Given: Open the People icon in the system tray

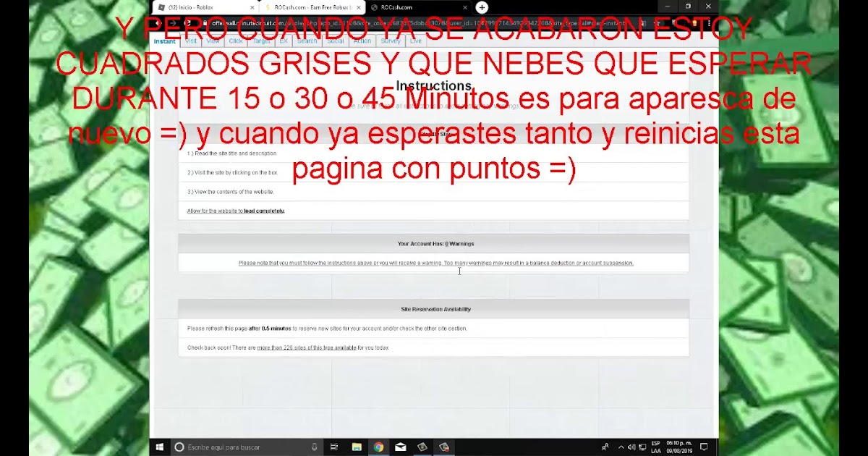Looking at the screenshot, I should tap(605, 447).
